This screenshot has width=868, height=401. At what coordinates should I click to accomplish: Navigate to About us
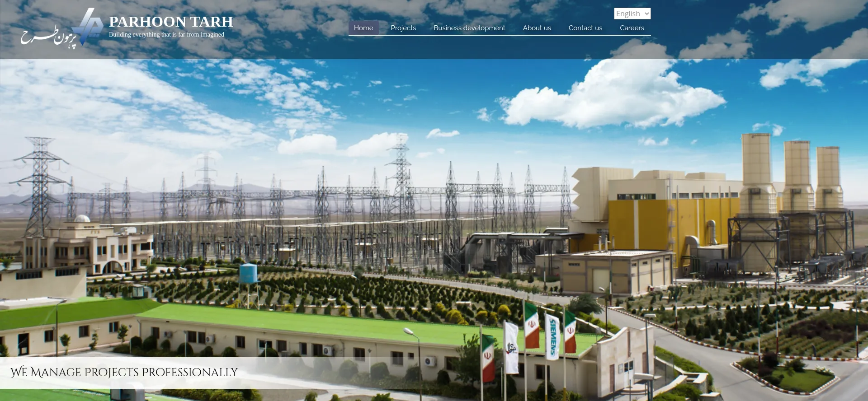pos(537,28)
